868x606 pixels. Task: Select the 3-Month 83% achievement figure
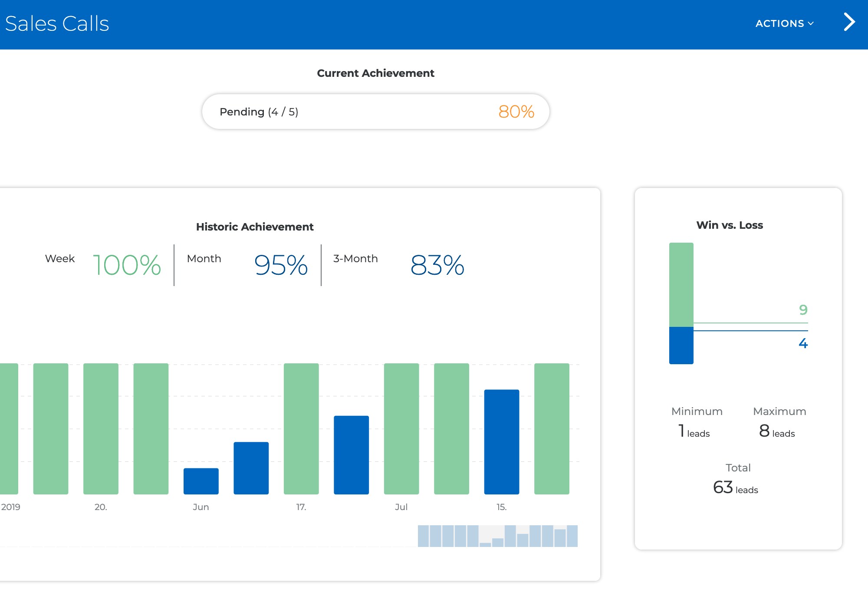(x=437, y=265)
